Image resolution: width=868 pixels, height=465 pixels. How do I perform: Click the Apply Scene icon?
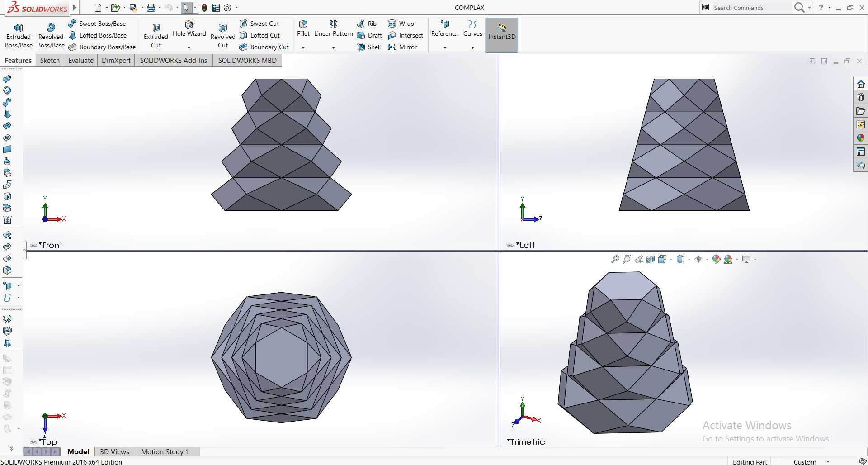(728, 259)
